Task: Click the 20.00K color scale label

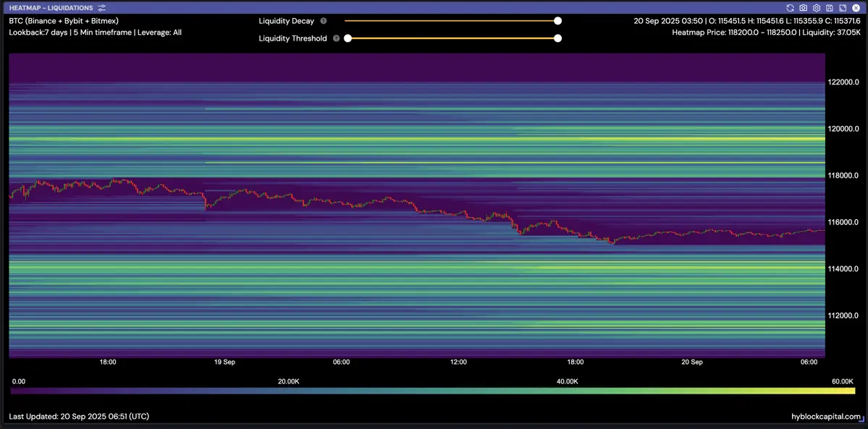Action: tap(289, 381)
